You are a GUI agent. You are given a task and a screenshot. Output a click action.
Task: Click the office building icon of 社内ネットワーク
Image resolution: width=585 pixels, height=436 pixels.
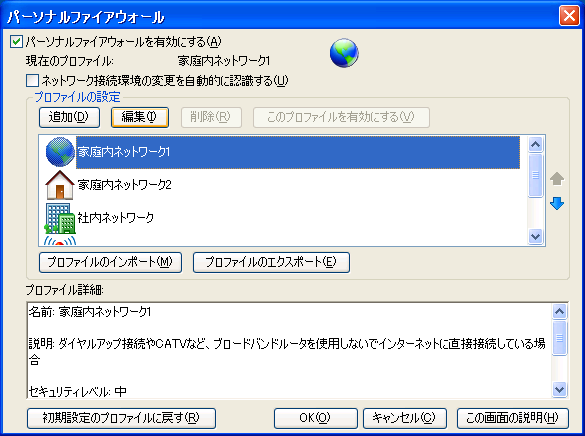(x=60, y=218)
